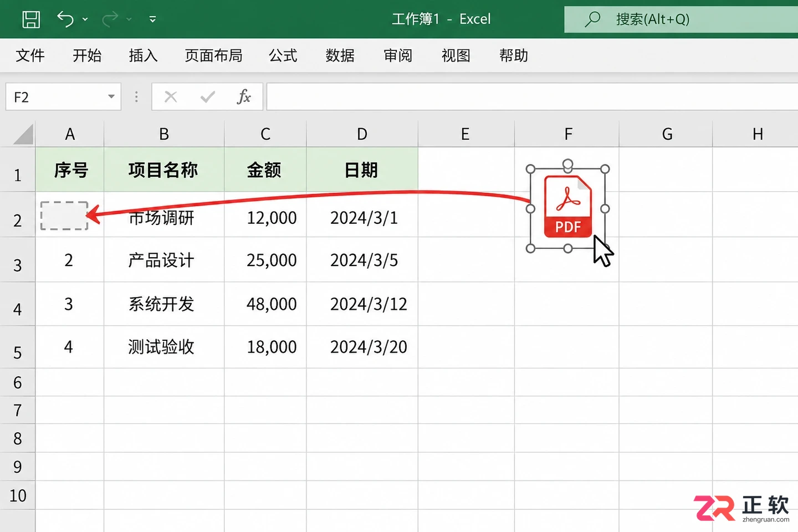Click the Save icon in title bar
The height and width of the screenshot is (532, 798).
point(31,19)
